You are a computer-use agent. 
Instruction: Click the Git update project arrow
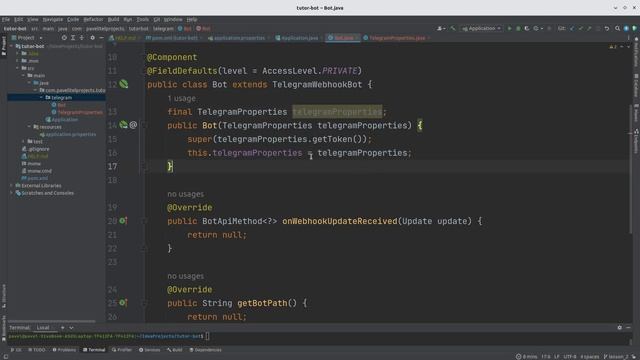[572, 29]
